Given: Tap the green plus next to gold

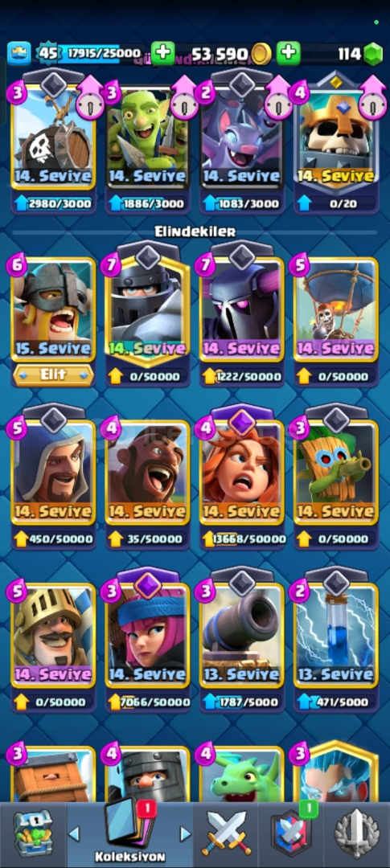Looking at the screenshot, I should coord(163,53).
